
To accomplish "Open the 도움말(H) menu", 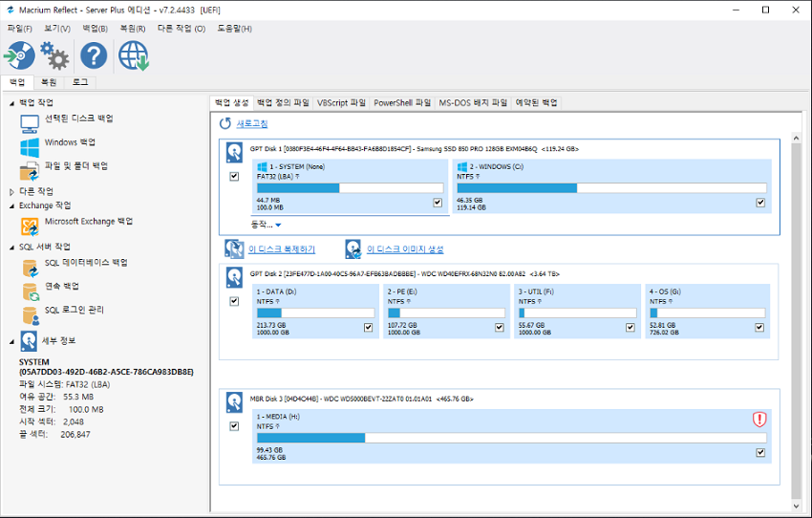I will pos(234,29).
